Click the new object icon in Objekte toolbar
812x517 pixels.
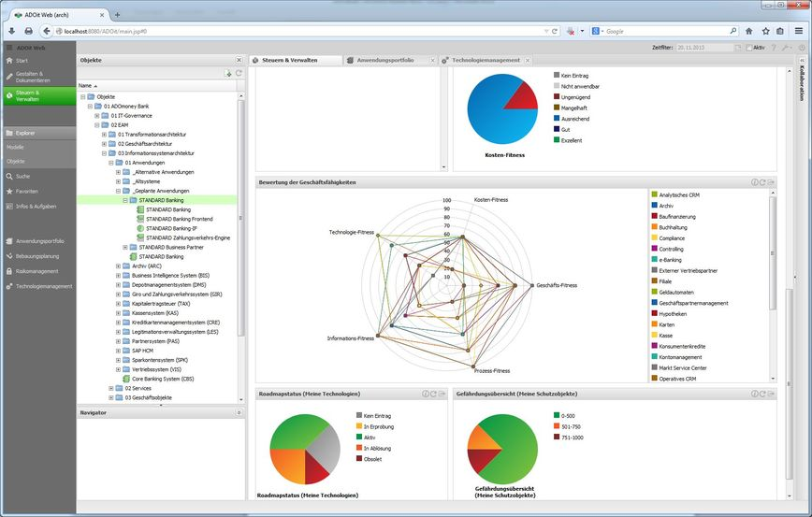pyautogui.click(x=228, y=74)
